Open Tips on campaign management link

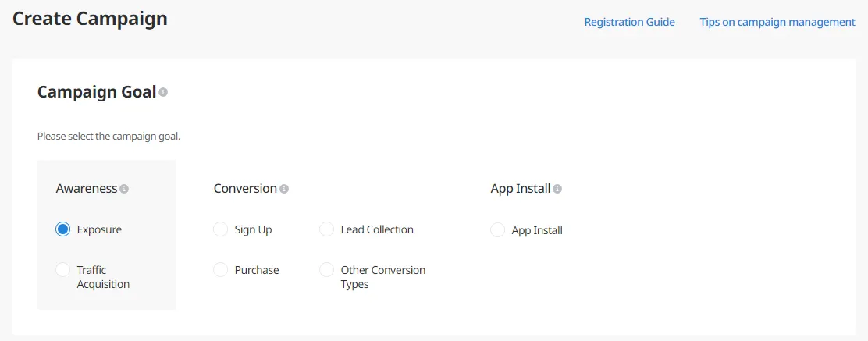coord(777,22)
